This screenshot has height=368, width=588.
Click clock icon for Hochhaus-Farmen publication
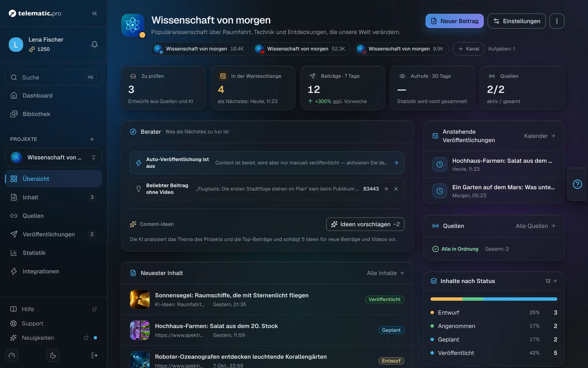440,165
